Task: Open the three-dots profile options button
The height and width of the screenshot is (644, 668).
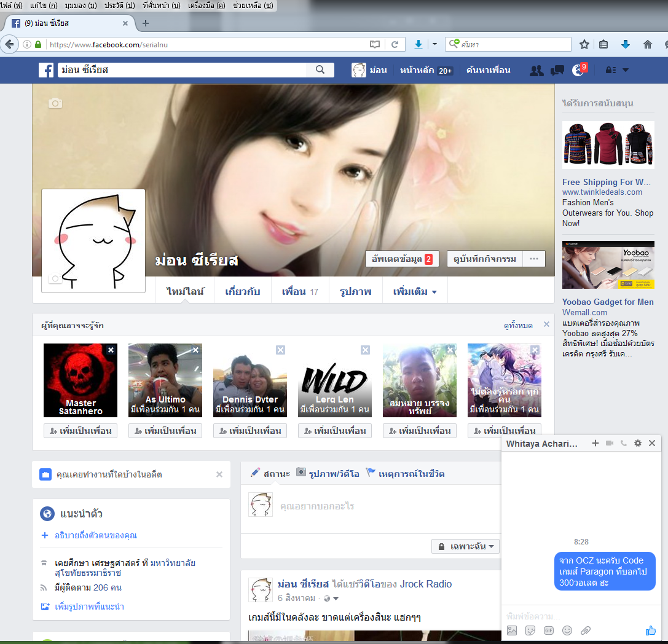Action: pyautogui.click(x=534, y=259)
